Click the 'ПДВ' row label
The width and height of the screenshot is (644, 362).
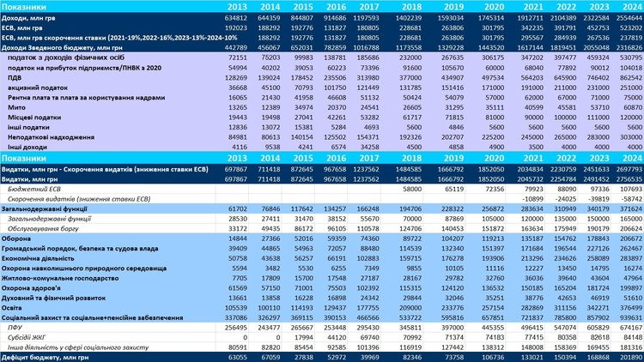(x=15, y=77)
